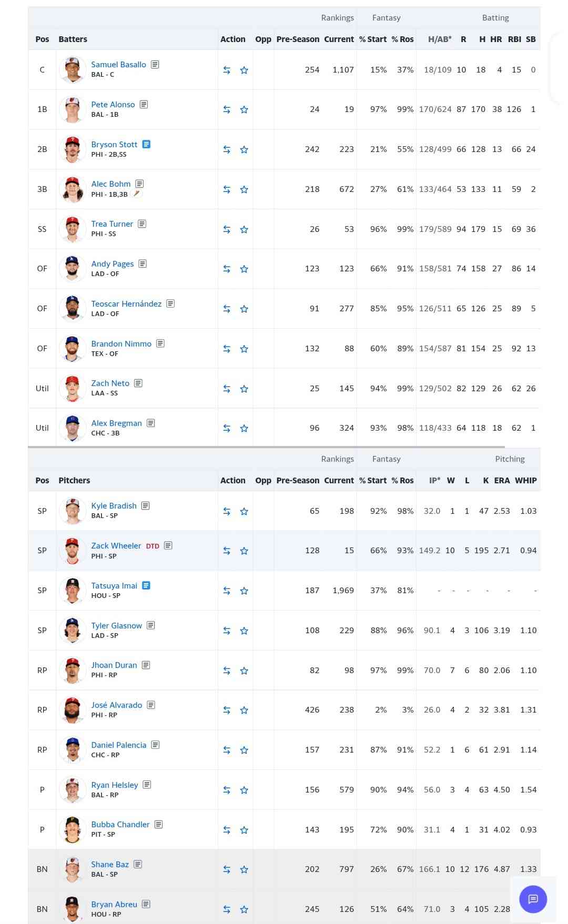Click trade icon for Bryan Abreu

coord(227,909)
